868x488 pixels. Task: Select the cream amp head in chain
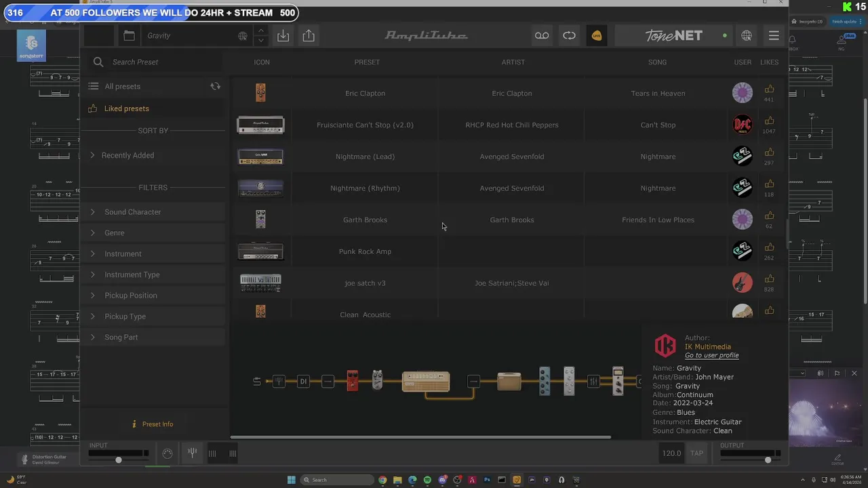426,382
